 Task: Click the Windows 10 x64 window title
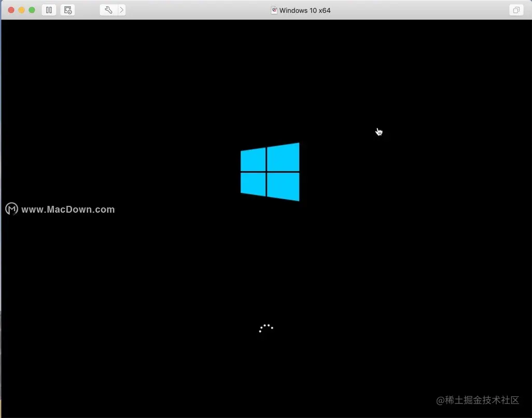(x=305, y=10)
